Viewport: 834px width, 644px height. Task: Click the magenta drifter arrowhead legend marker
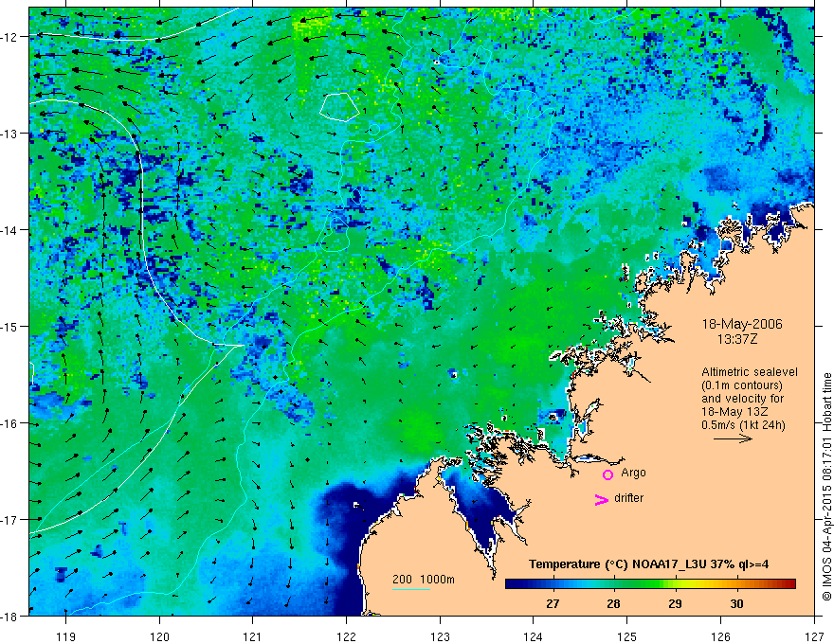(x=602, y=499)
